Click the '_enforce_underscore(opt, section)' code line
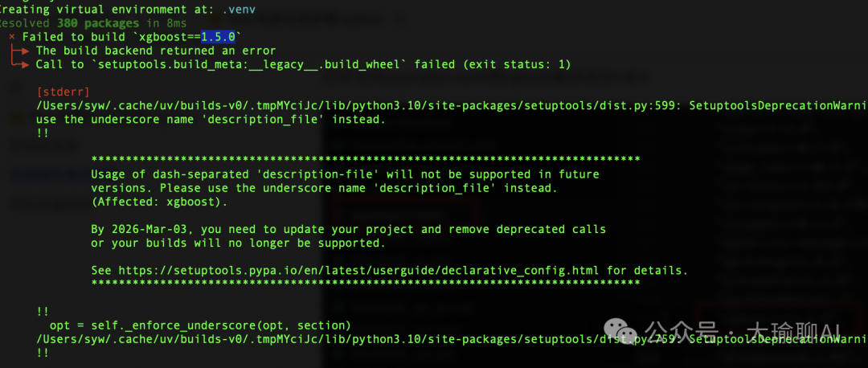Image resolution: width=868 pixels, height=368 pixels. (200, 325)
